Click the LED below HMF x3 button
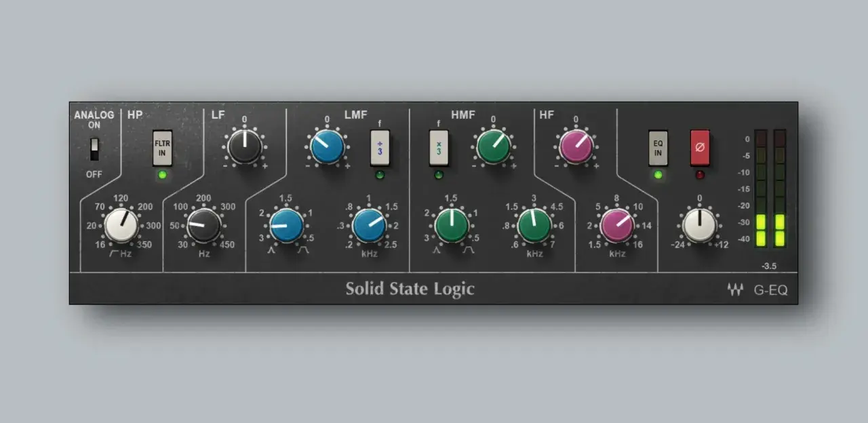The width and height of the screenshot is (868, 423). [x=439, y=176]
